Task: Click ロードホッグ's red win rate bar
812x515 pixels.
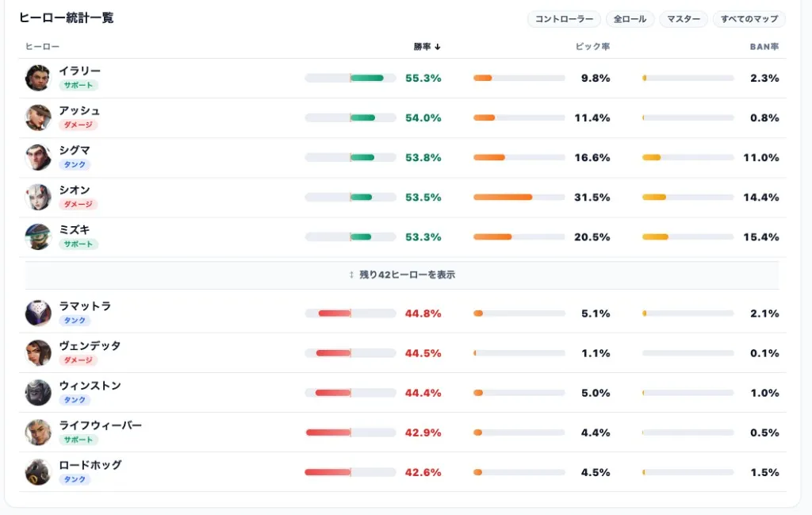Action: (x=327, y=472)
